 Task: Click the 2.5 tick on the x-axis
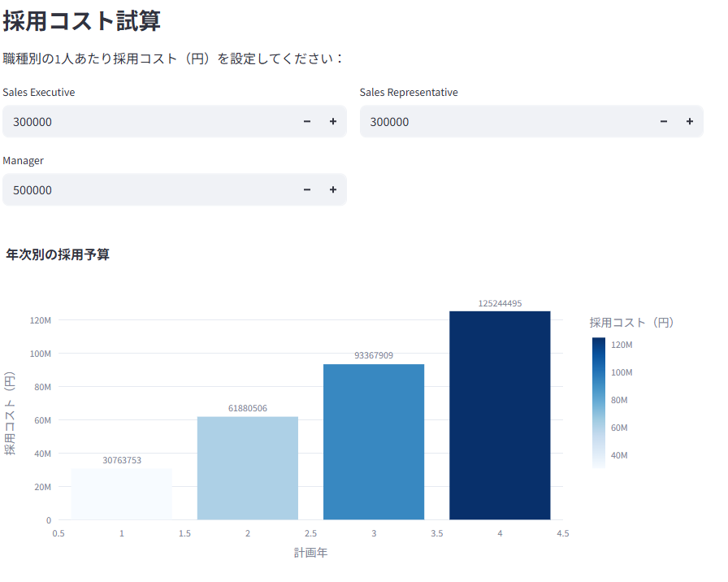tap(310, 533)
